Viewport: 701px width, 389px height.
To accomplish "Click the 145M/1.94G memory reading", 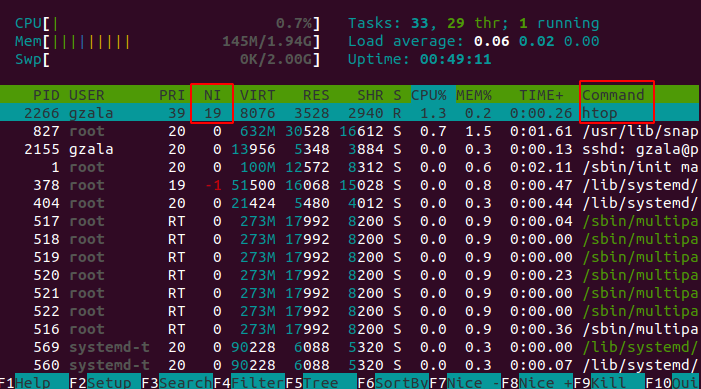I will coord(267,41).
